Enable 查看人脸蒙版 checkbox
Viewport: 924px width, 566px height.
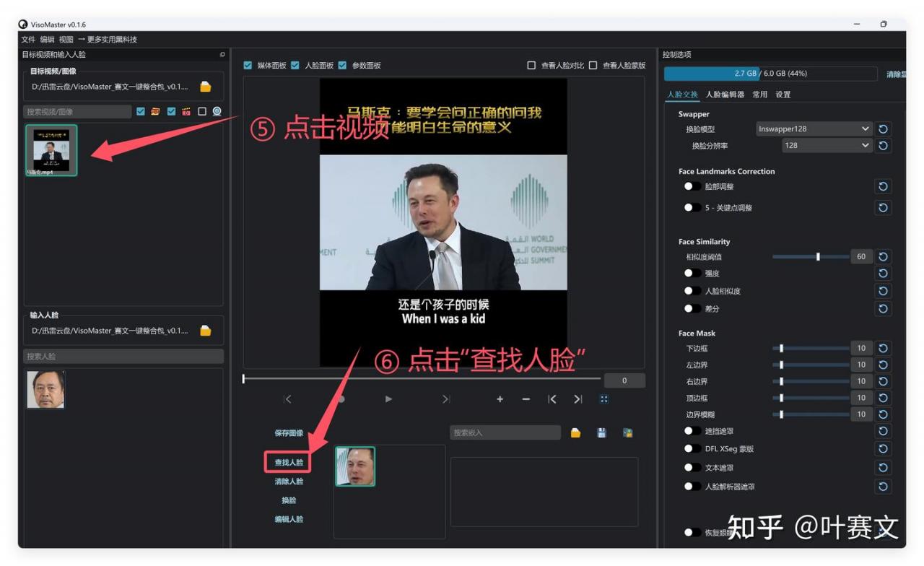pos(593,65)
